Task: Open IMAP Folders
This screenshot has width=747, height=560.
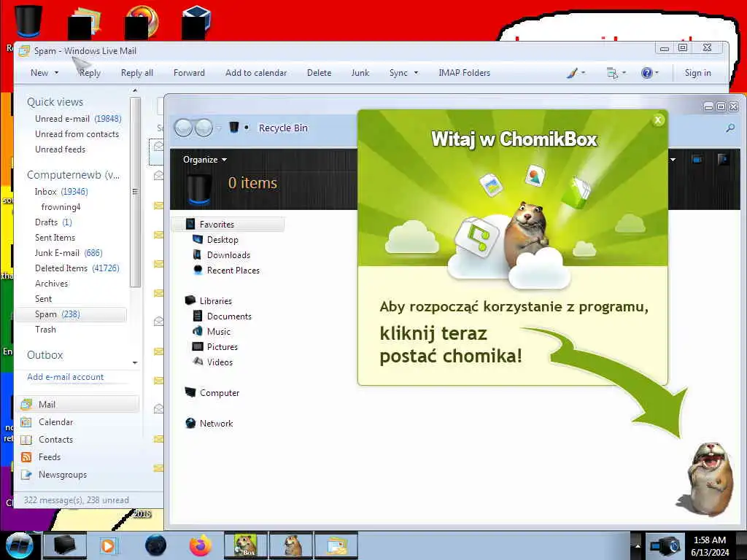Action: pos(464,73)
